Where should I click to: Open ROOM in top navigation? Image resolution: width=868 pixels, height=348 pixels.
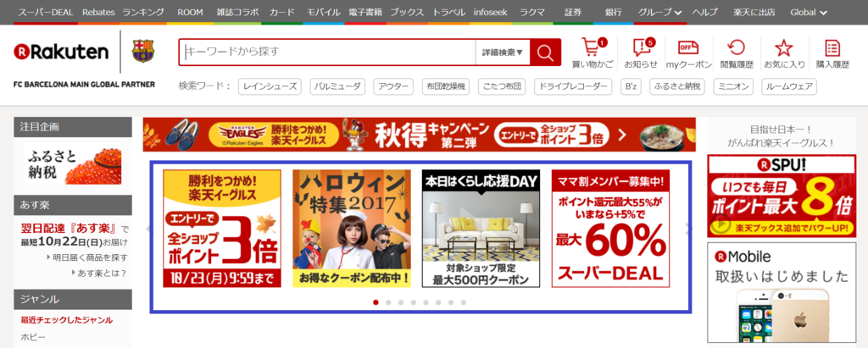point(191,12)
